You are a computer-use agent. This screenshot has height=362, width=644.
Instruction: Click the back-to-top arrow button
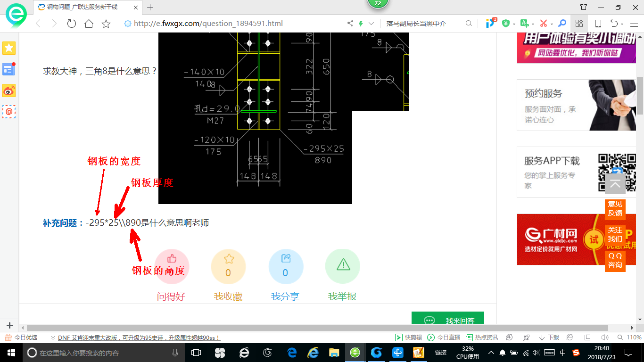coord(615,184)
